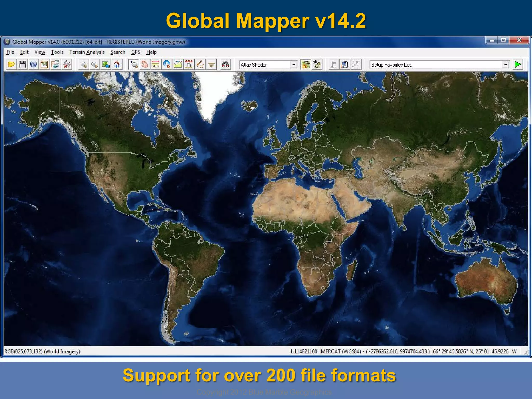Open the View menu

tap(40, 52)
